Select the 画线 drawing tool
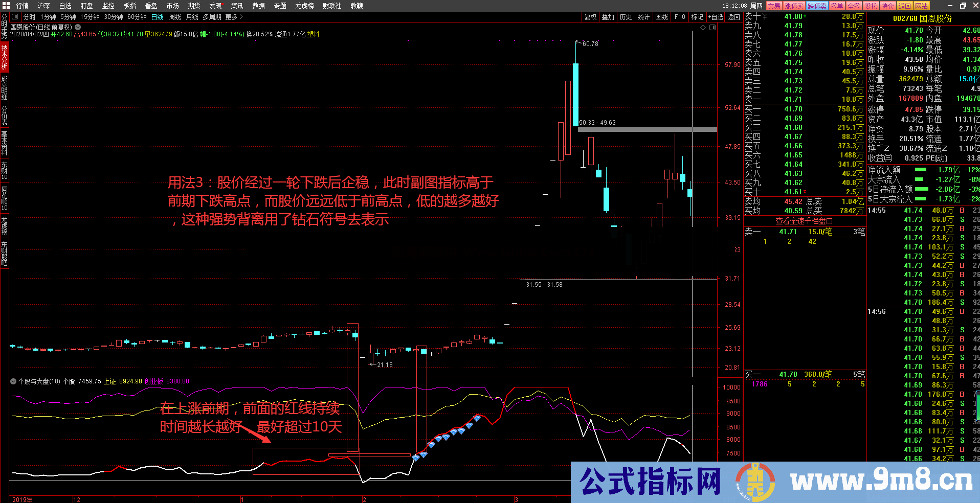This screenshot has height=503, width=980. (661, 17)
